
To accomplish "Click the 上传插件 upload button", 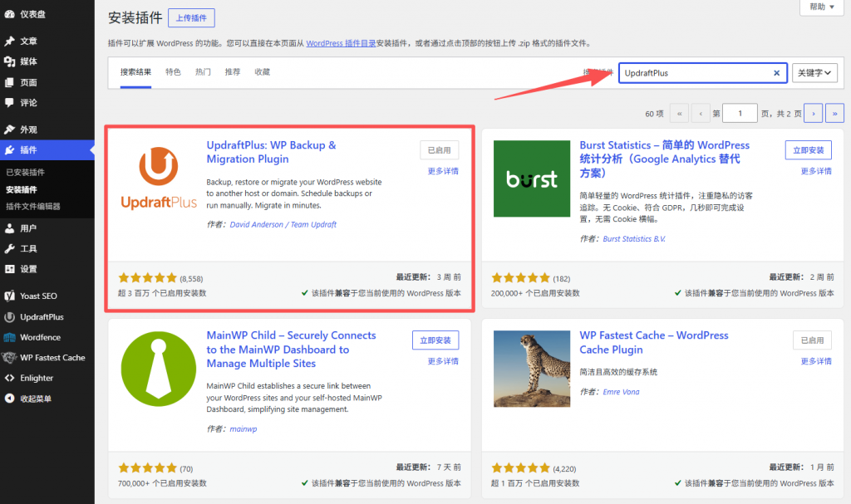I will [191, 18].
